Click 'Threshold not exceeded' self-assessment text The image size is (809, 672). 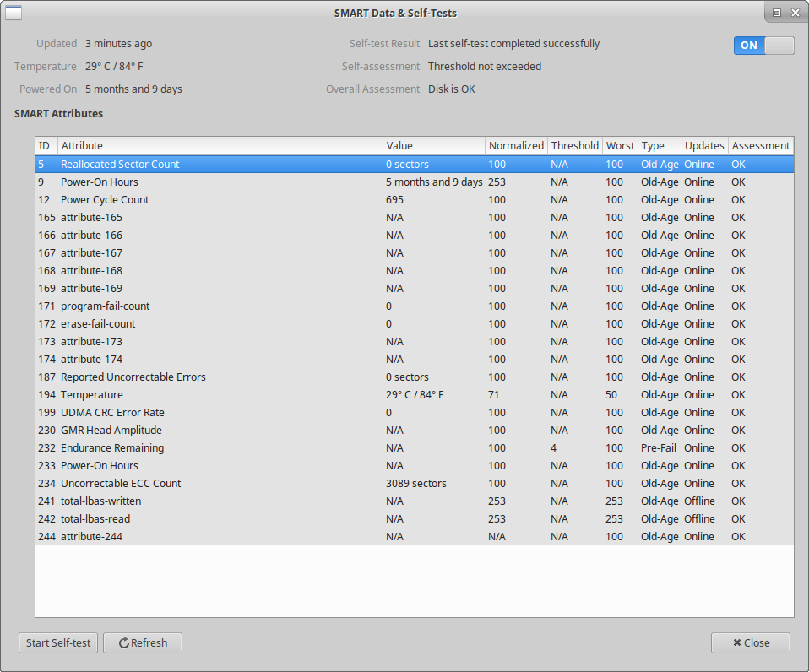[485, 67]
